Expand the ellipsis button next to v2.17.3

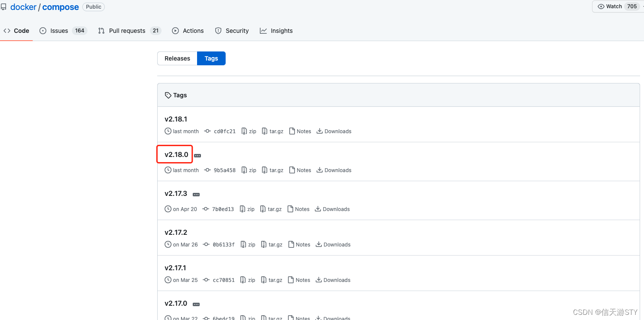[x=196, y=194]
